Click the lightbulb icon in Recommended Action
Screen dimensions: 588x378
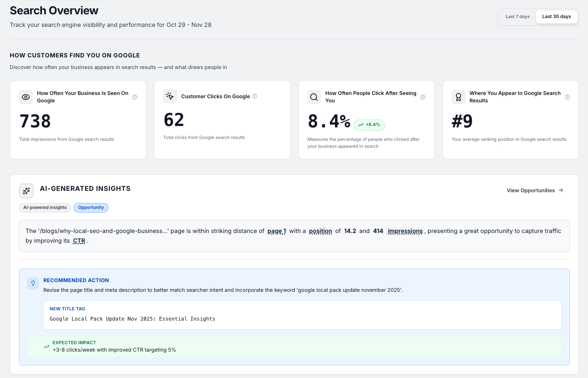point(32,283)
